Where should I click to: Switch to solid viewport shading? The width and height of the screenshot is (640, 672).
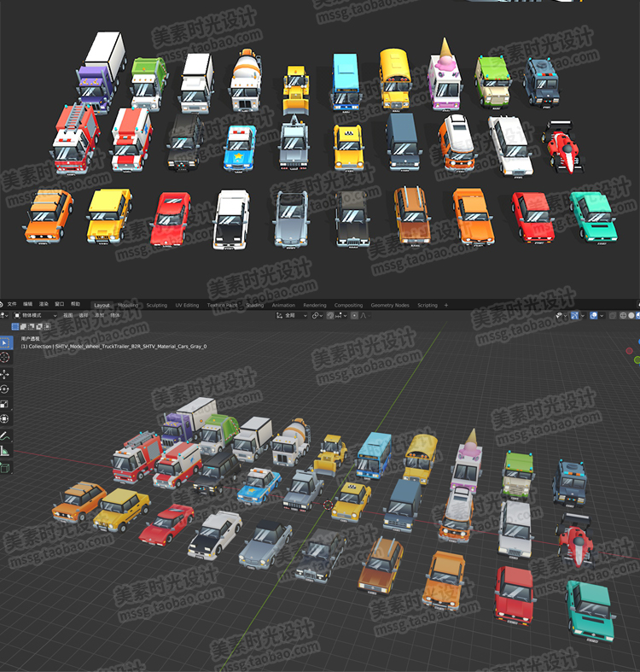(x=631, y=315)
